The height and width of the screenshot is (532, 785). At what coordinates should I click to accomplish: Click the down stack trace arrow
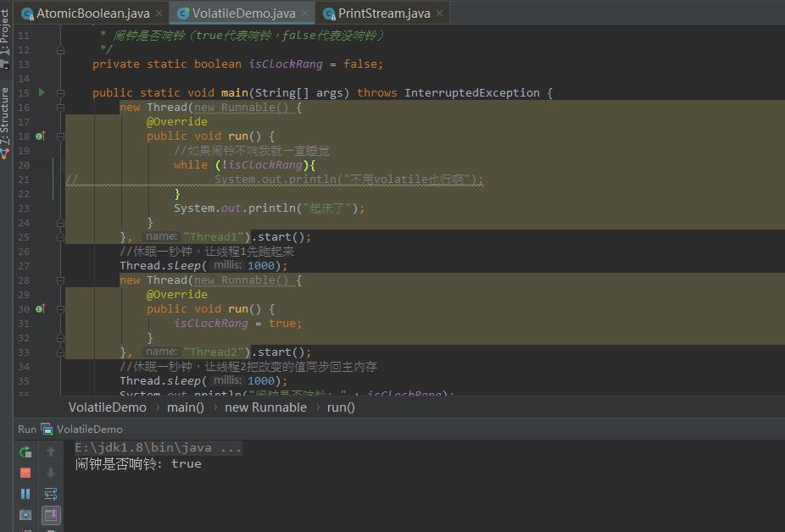[51, 473]
